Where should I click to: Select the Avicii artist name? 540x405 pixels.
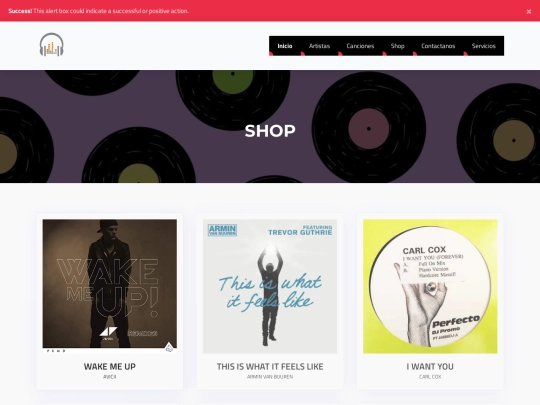pyautogui.click(x=110, y=377)
